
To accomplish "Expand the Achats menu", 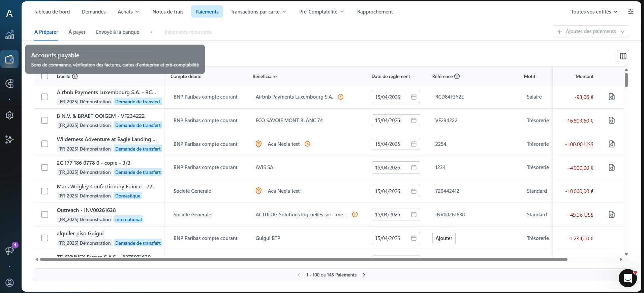I will [128, 11].
